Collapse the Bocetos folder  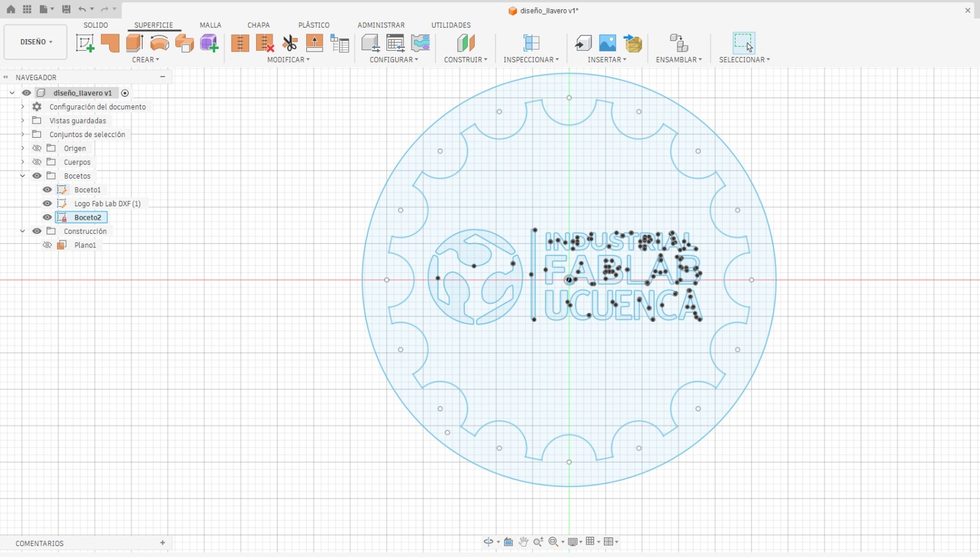(23, 176)
